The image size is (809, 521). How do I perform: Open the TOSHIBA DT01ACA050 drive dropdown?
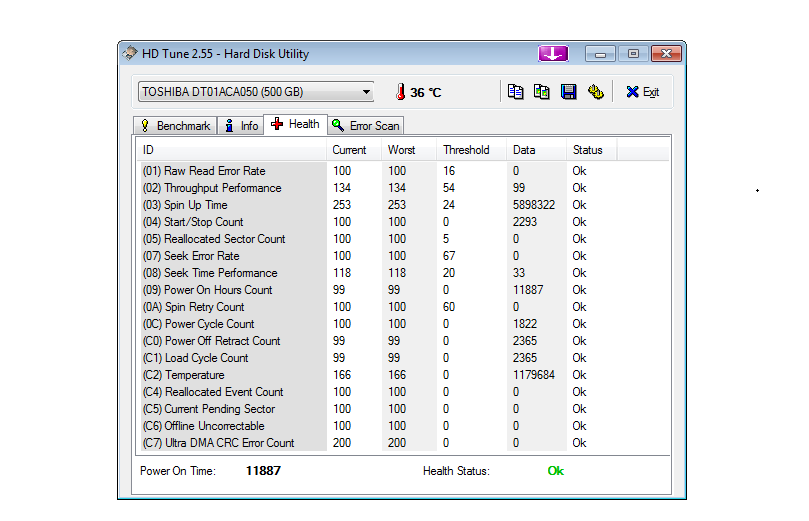tap(256, 92)
